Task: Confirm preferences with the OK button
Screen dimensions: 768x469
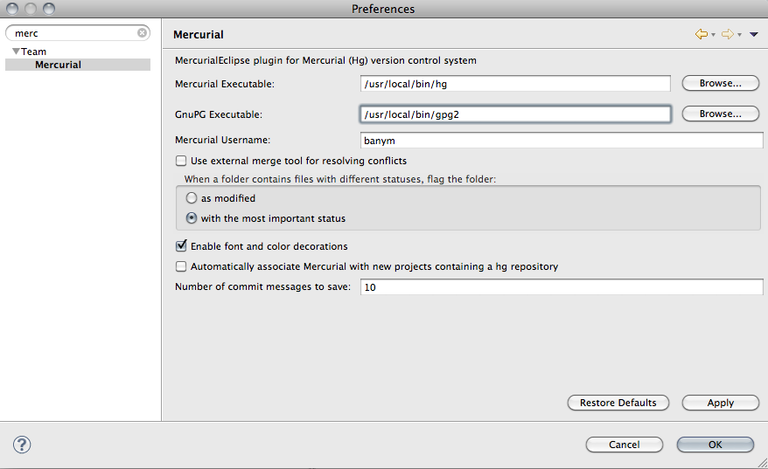Action: 715,445
